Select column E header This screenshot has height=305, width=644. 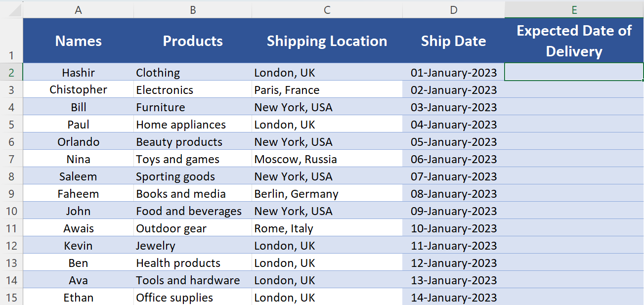coord(574,10)
